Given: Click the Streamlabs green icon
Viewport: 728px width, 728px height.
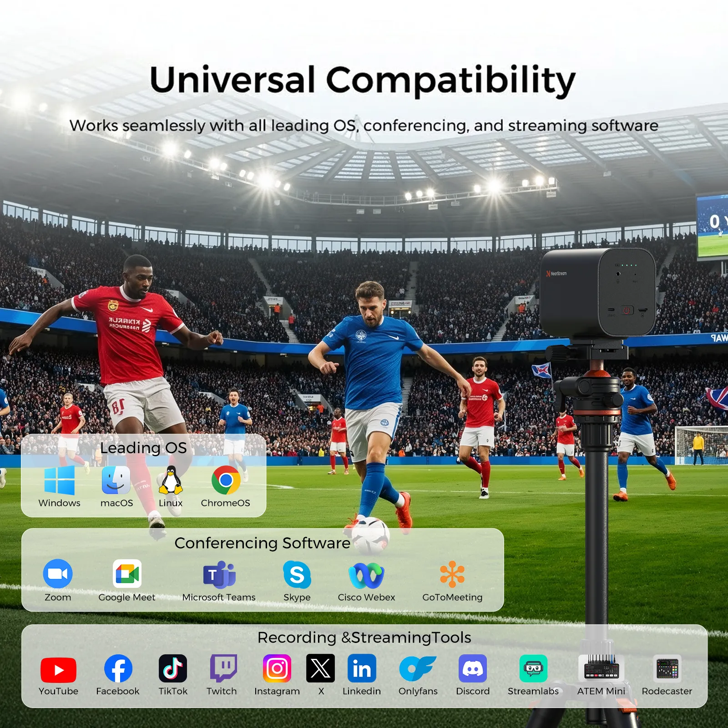Looking at the screenshot, I should coord(533,668).
